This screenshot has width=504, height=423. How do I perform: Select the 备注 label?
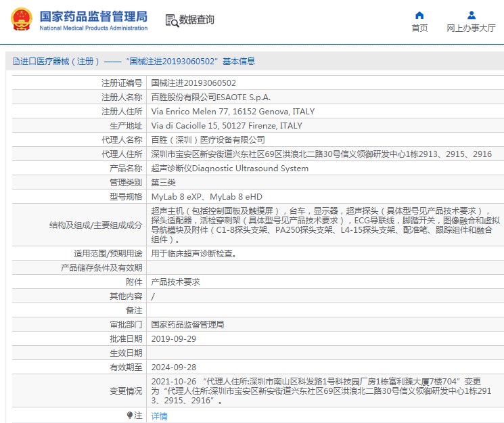point(134,310)
